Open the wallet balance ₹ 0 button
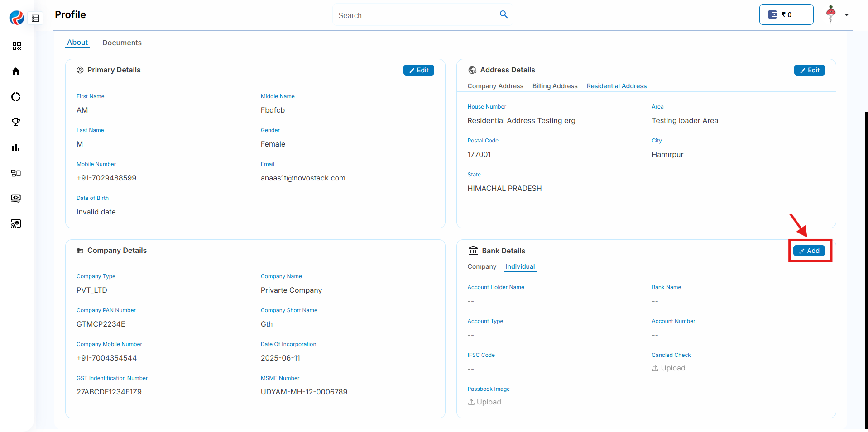 pos(786,14)
